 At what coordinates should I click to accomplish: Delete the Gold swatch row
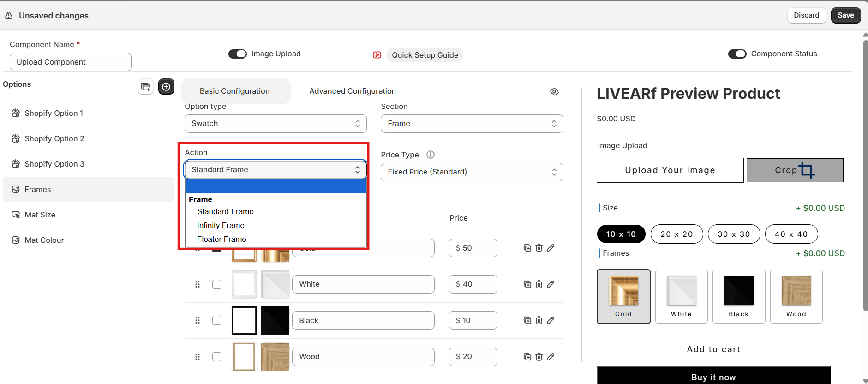[539, 248]
